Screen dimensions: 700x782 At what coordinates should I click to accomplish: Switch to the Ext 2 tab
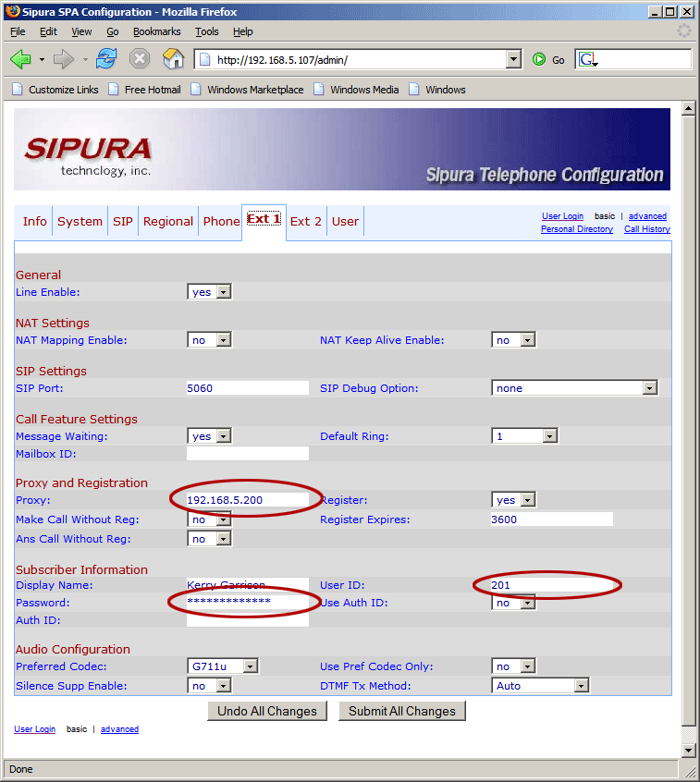(x=306, y=221)
